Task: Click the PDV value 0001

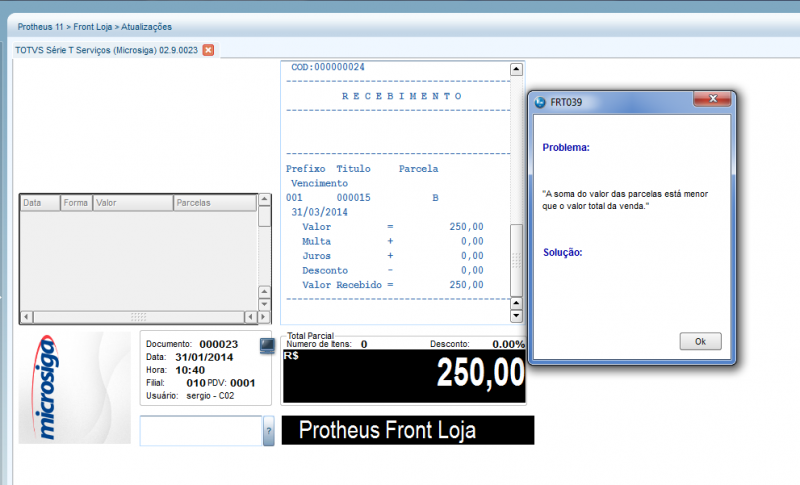Action: click(242, 383)
